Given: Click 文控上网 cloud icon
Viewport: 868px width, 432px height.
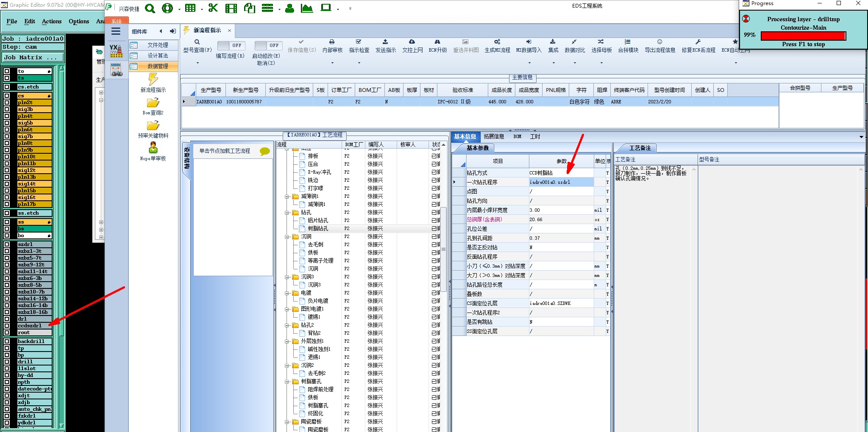Looking at the screenshot, I should coord(412,42).
